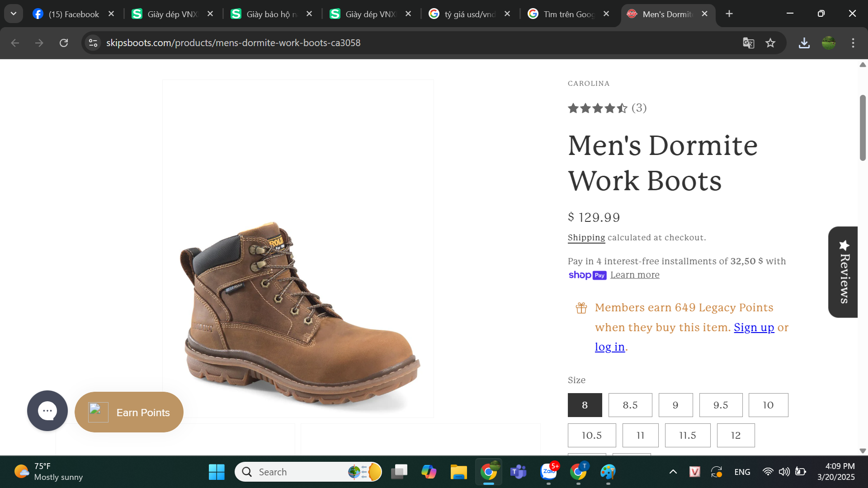Click the scrollbar up arrow
Image resolution: width=868 pixels, height=488 pixels.
point(863,65)
